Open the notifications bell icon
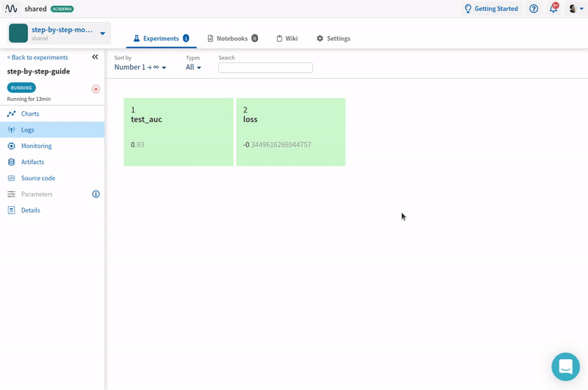 [x=553, y=8]
